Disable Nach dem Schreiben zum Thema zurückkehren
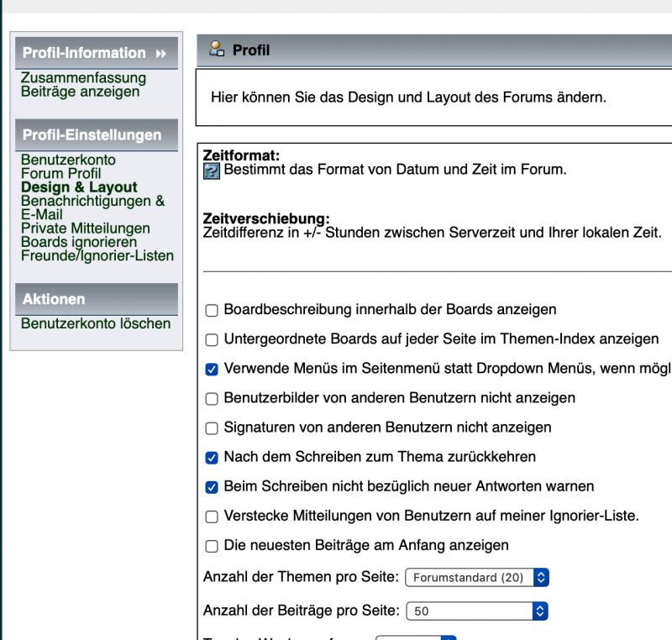 (212, 458)
